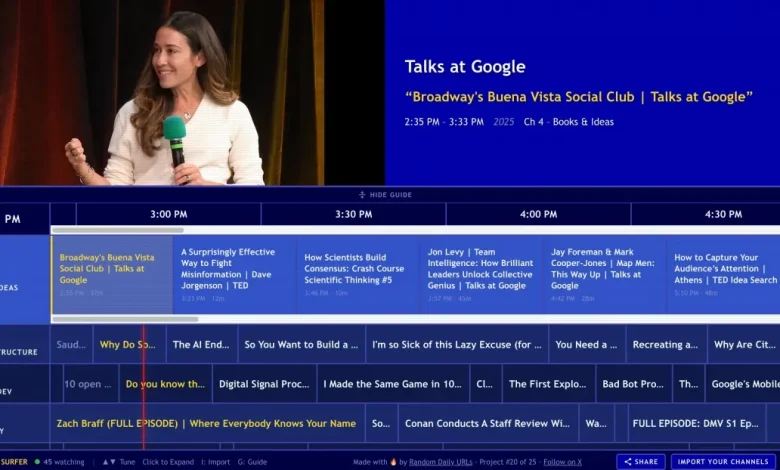Viewport: 780px width, 470px height.
Task: Click the G: Guide shortcut hint
Action: 252,462
